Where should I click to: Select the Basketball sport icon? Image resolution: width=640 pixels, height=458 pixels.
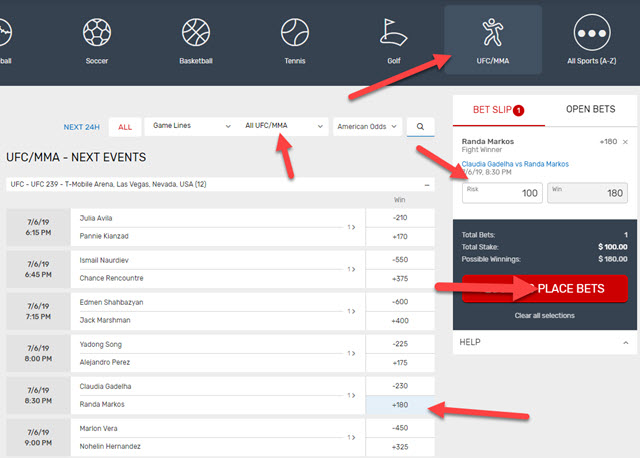coord(196,33)
